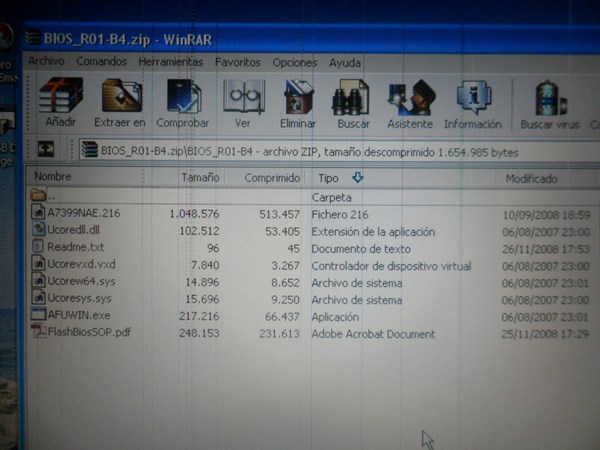Click the Ucorevxd.vxd file name
Screen dimensions: 600x450
point(81,264)
